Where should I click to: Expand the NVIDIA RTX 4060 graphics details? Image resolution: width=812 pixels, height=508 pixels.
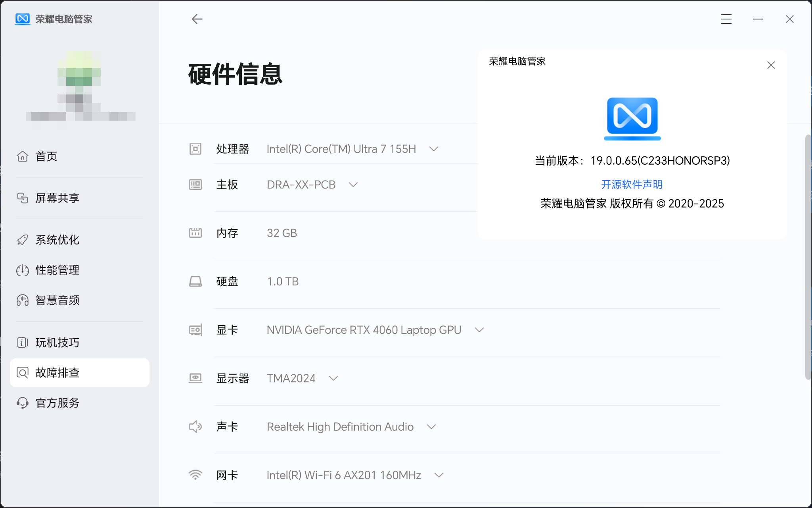click(479, 330)
